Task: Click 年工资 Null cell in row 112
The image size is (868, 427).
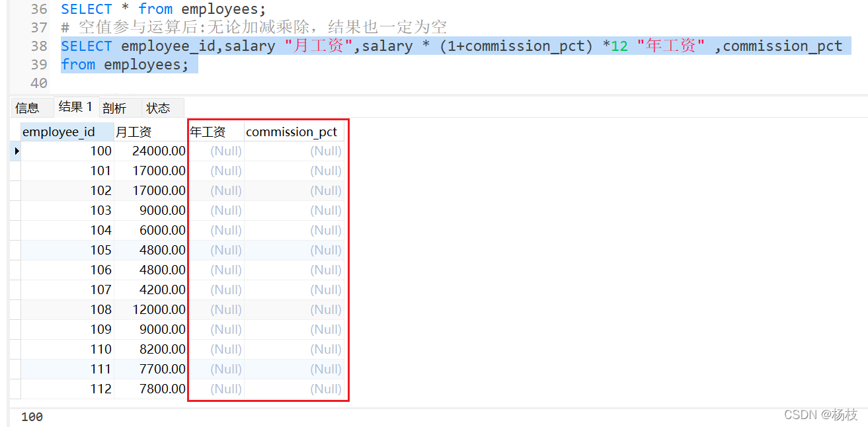Action: tap(216, 389)
